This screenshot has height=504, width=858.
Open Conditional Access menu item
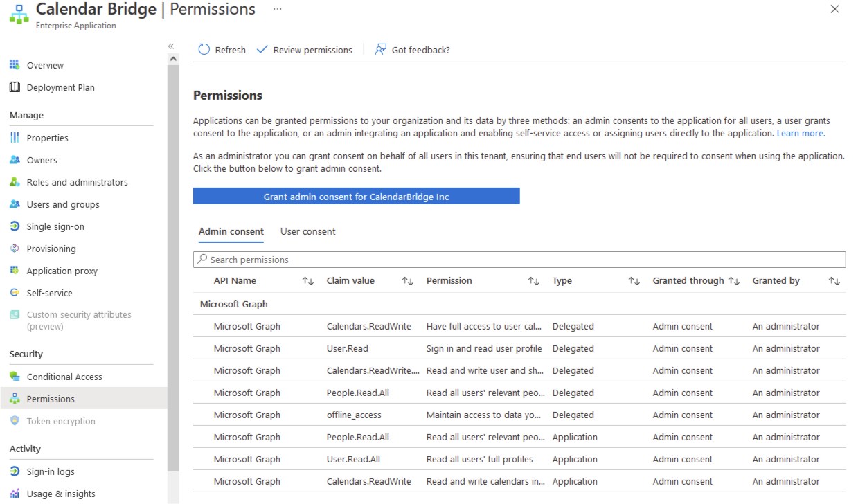tap(64, 377)
